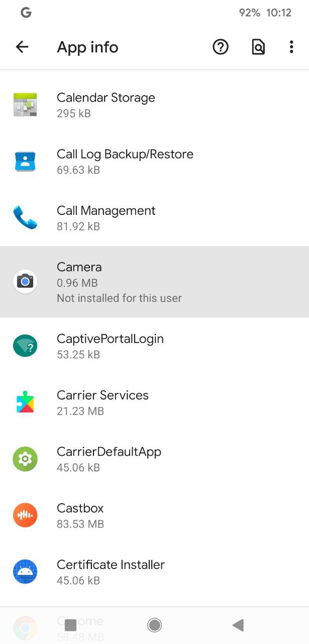The image size is (309, 644).
Task: Tap the CarrierDefaultApp gear icon
Action: pos(25,458)
